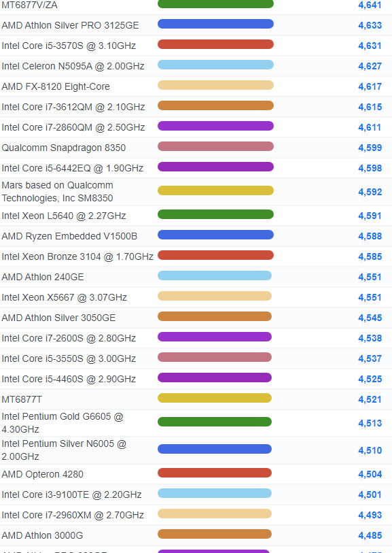Image resolution: width=392 pixels, height=553 pixels.
Task: Click the pink bar for Snapdragon 8350
Action: (x=215, y=146)
